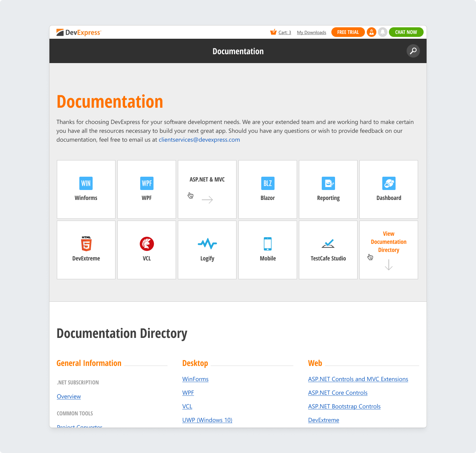The width and height of the screenshot is (476, 453).
Task: Click the Documentation Directory heading
Action: click(122, 333)
